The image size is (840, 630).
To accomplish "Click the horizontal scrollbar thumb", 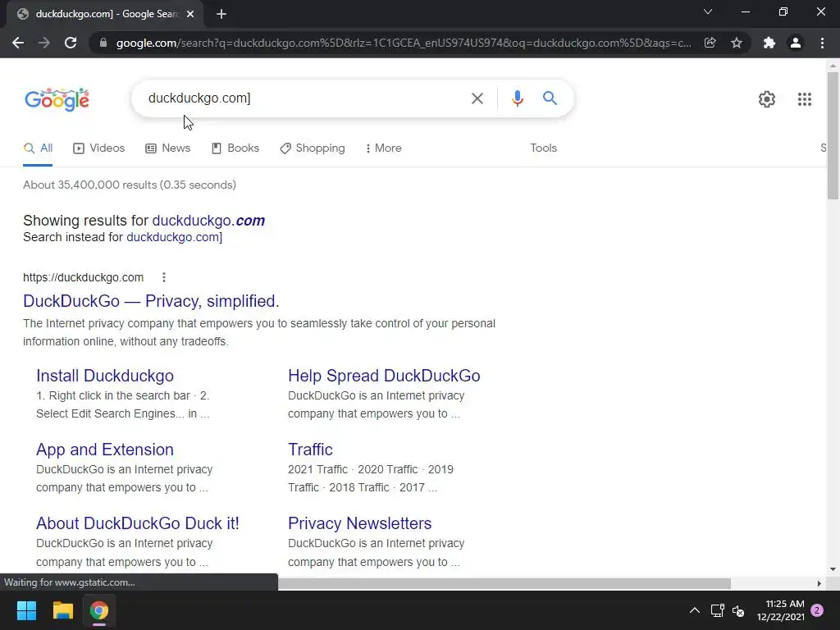I will point(504,583).
